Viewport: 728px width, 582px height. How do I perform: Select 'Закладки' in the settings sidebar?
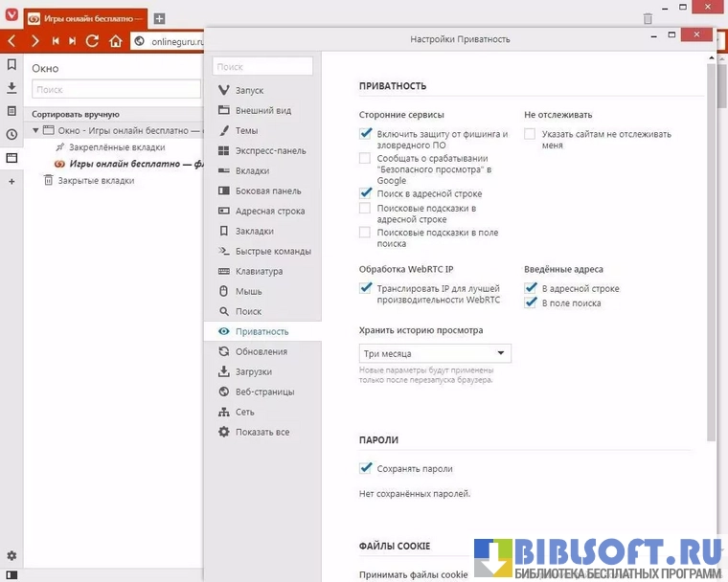pyautogui.click(x=255, y=231)
